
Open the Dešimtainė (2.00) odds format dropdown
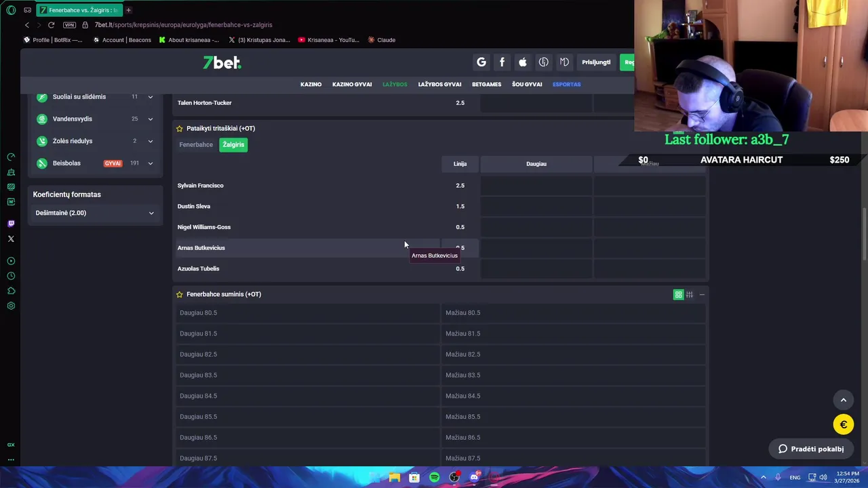pos(95,213)
